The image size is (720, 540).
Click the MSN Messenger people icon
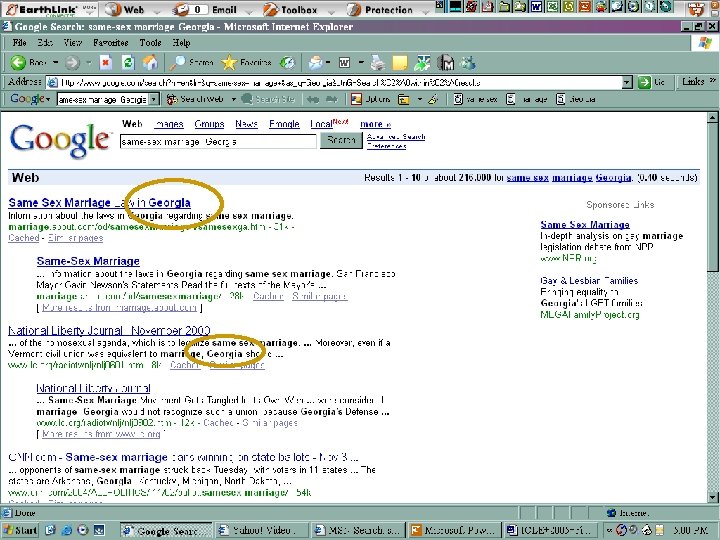coord(468,62)
